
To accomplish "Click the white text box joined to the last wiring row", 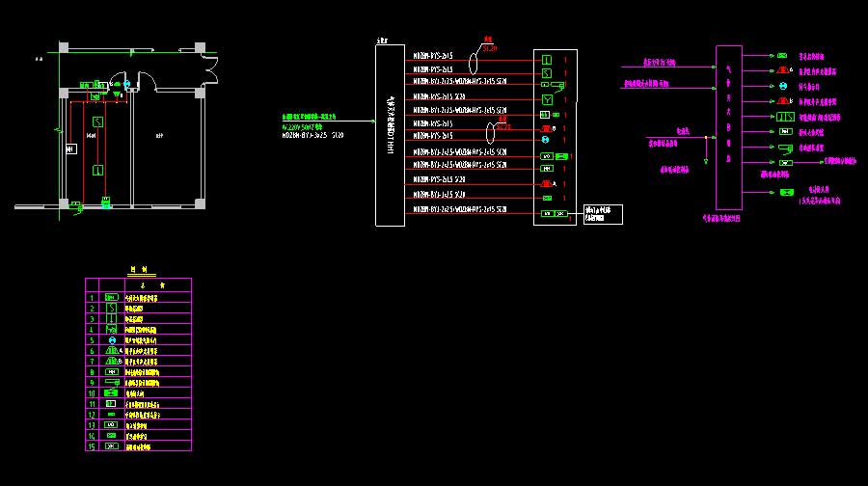I will point(603,214).
